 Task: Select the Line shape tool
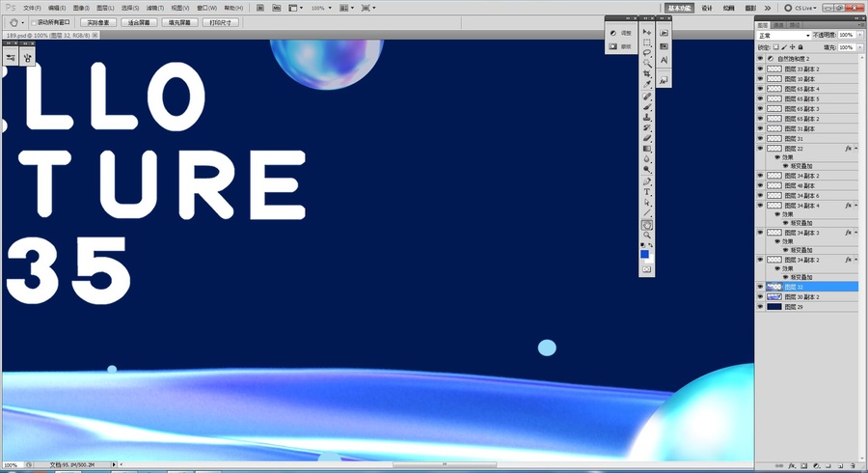point(646,213)
